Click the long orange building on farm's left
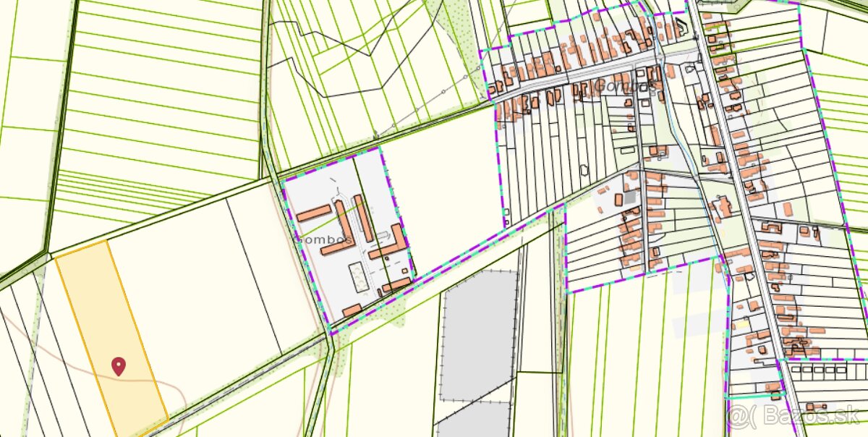868x437 pixels. 313,213
